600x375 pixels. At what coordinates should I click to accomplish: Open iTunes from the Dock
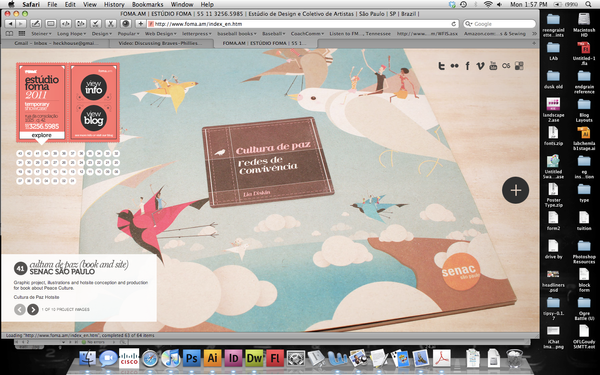tap(170, 359)
